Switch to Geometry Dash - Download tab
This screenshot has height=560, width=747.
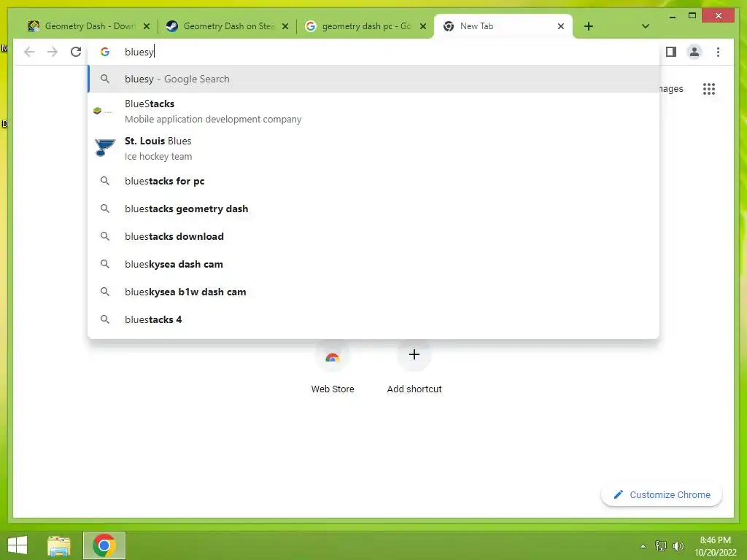[88, 26]
